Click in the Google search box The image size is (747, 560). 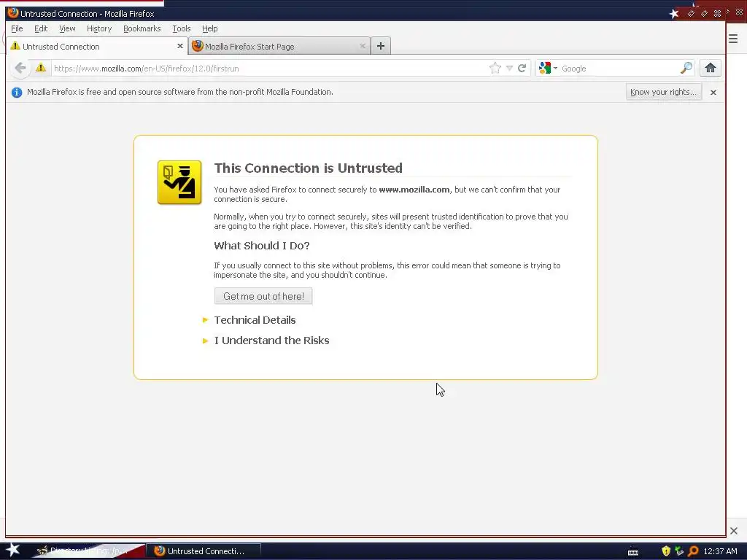619,68
